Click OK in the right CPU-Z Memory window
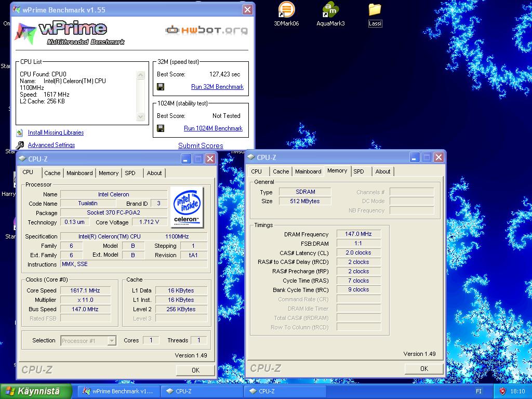This screenshot has width=532, height=399. pyautogui.click(x=424, y=369)
